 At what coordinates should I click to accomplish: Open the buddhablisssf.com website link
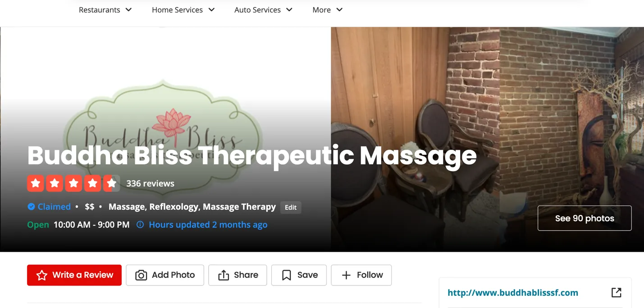point(513,293)
